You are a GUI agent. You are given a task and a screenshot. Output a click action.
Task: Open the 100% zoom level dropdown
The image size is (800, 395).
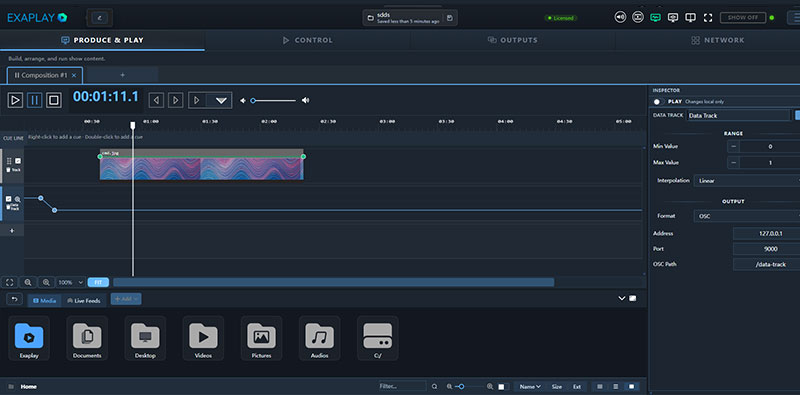click(70, 282)
